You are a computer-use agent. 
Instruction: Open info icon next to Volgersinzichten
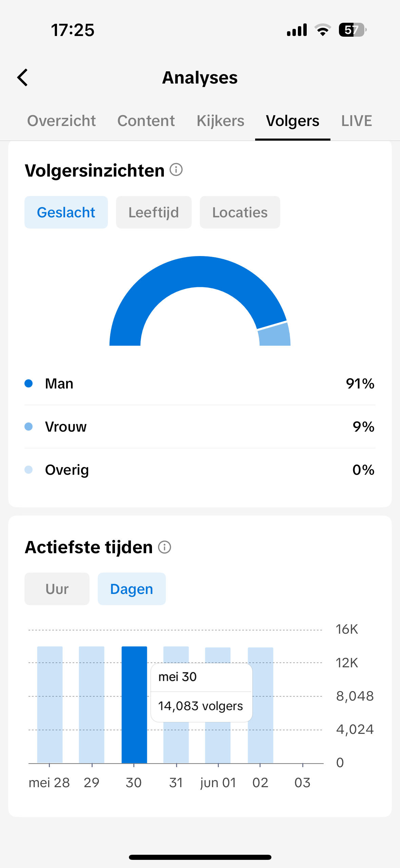(x=176, y=169)
